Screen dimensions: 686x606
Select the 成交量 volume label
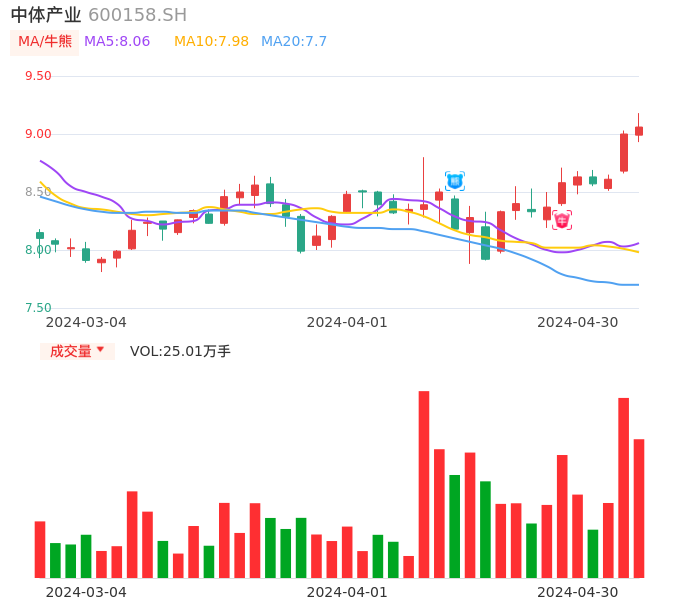tap(70, 351)
